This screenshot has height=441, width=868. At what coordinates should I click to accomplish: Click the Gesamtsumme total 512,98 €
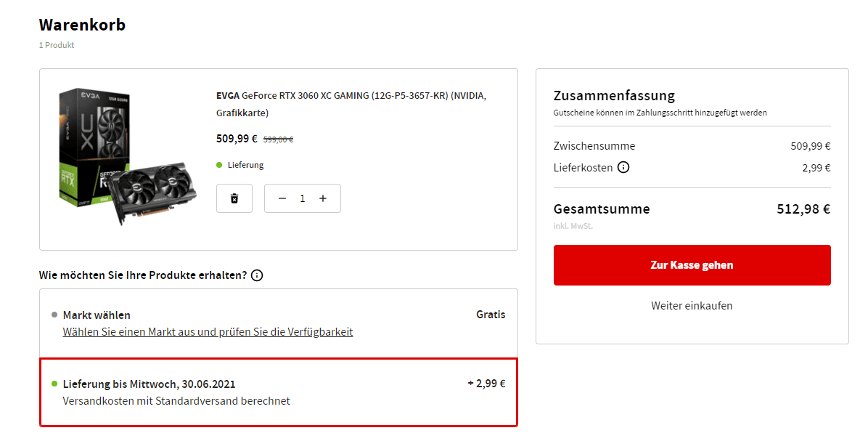803,209
